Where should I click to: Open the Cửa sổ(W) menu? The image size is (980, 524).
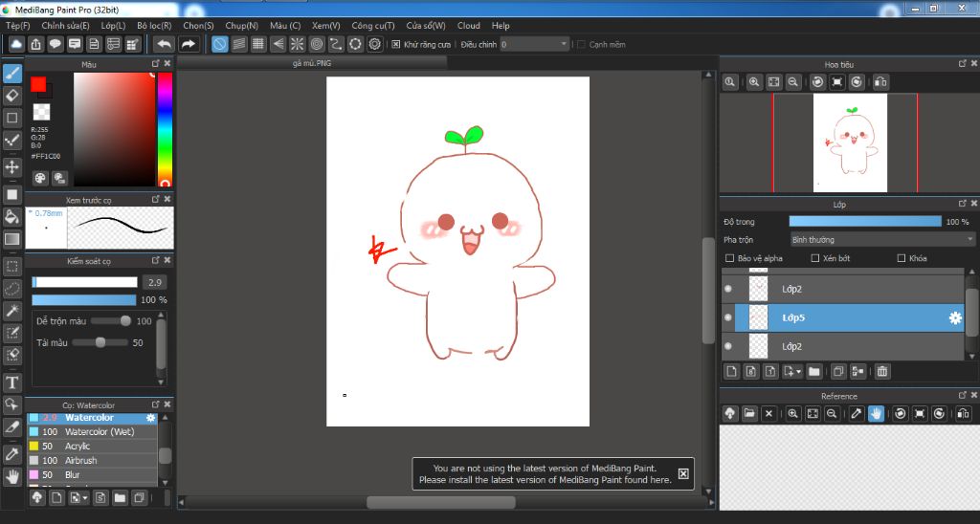click(x=426, y=26)
